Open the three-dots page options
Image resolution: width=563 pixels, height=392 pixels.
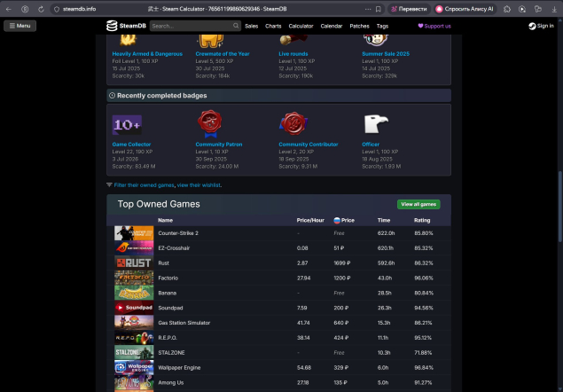(x=368, y=9)
